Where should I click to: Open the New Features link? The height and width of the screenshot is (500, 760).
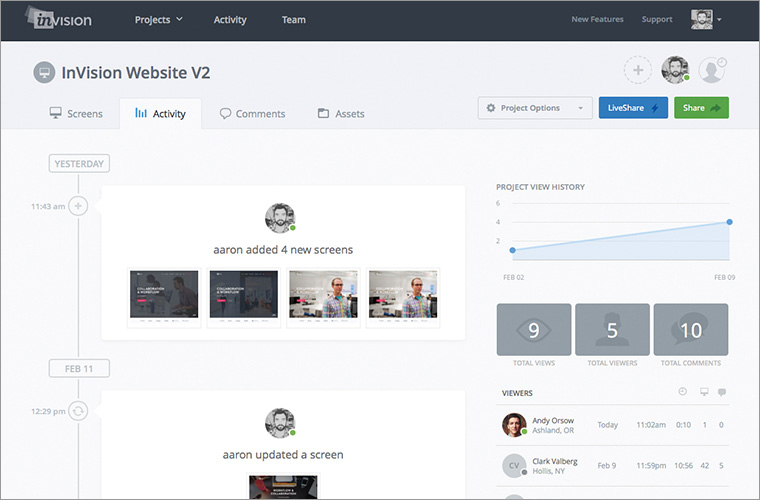click(597, 19)
